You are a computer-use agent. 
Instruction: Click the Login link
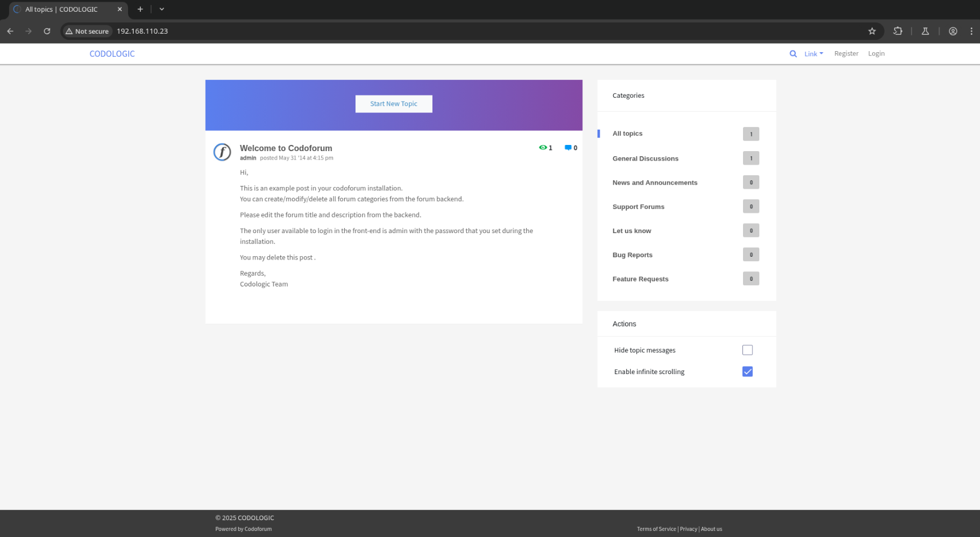click(876, 54)
